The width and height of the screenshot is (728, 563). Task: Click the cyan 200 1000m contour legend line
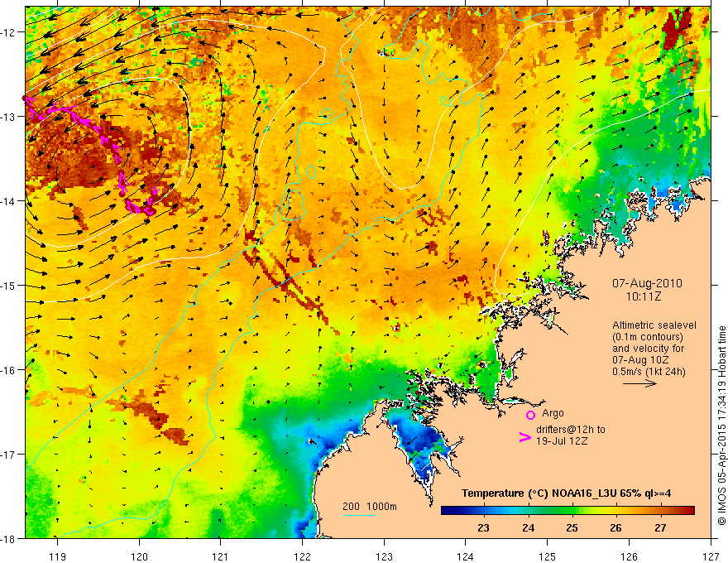tap(359, 515)
